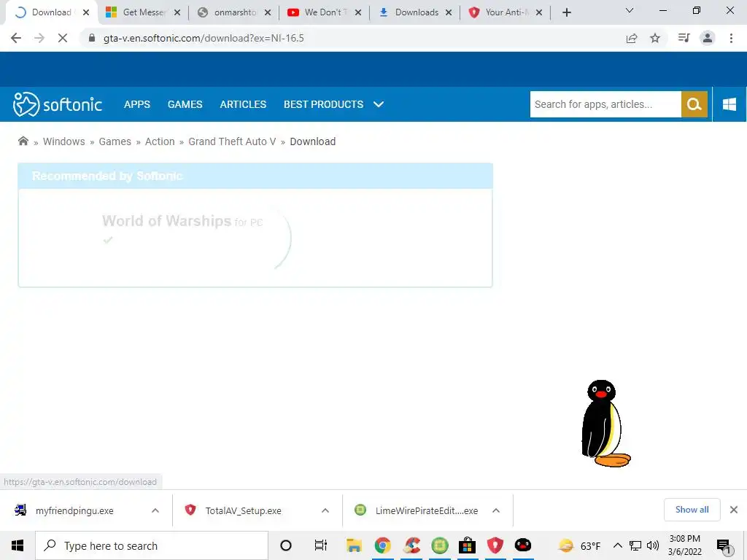Image resolution: width=747 pixels, height=560 pixels.
Task: Open CCleaner from the taskbar
Action: (x=412, y=545)
